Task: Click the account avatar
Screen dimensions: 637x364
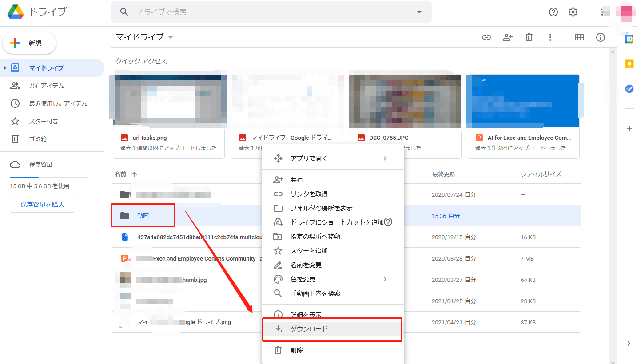Action: (x=625, y=12)
